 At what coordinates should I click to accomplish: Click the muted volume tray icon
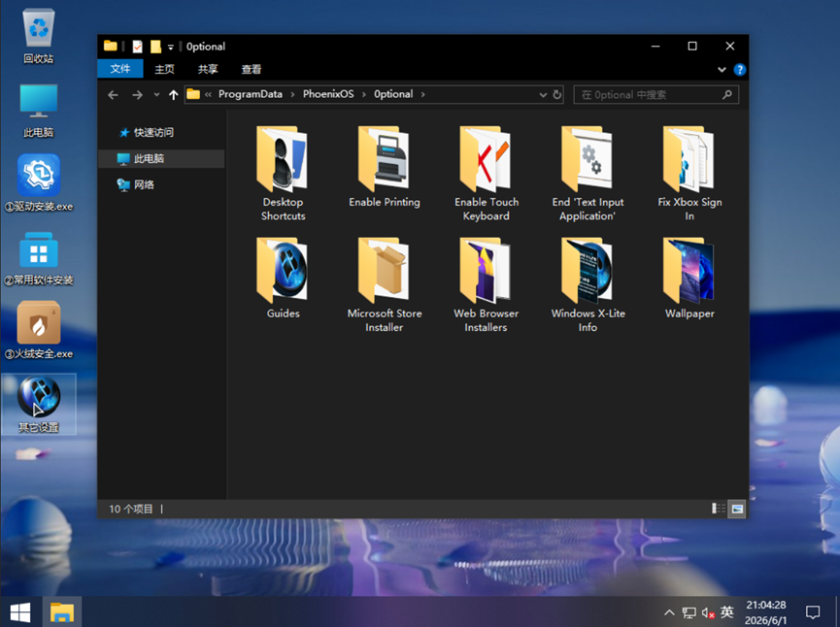tap(708, 612)
